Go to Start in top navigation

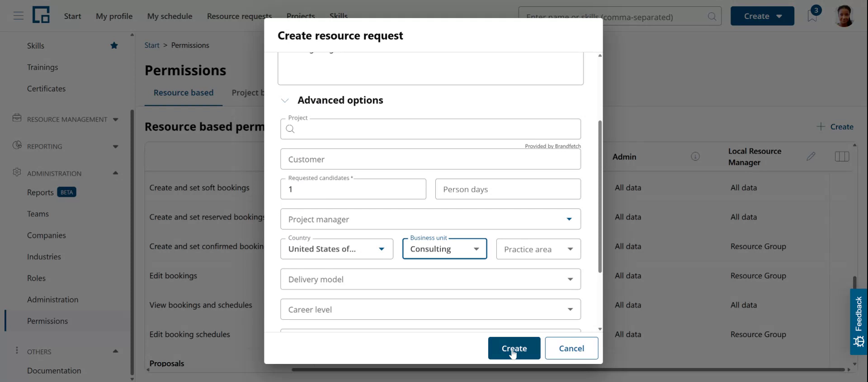point(72,16)
